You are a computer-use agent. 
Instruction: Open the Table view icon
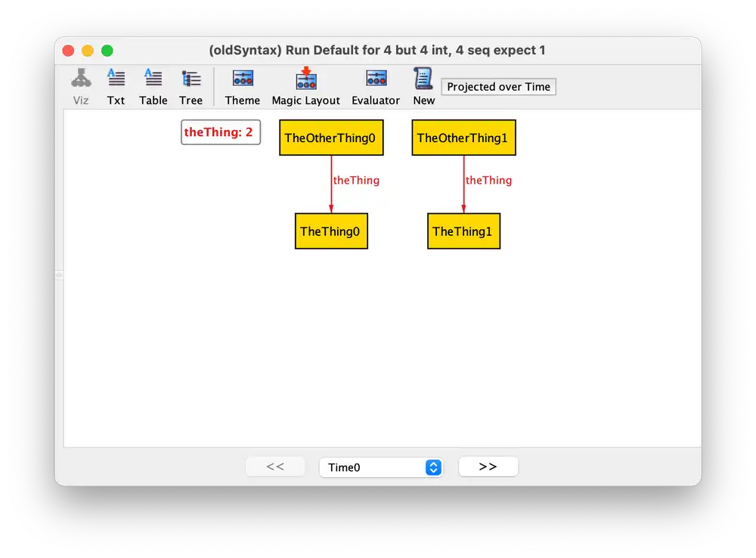coord(153,85)
